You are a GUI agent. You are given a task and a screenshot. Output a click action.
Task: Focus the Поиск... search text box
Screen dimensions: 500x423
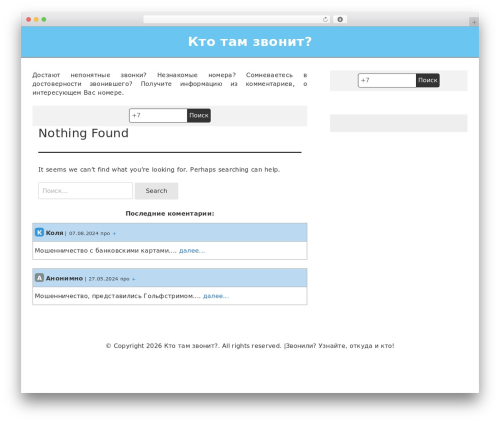85,191
